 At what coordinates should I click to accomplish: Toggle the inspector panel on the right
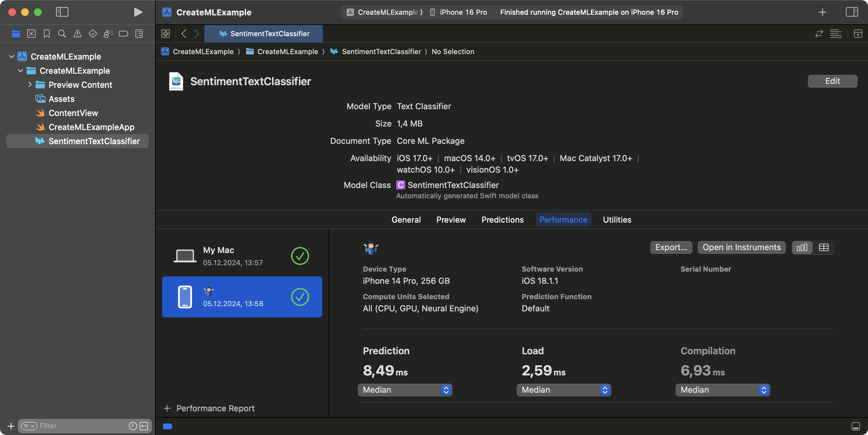click(852, 12)
